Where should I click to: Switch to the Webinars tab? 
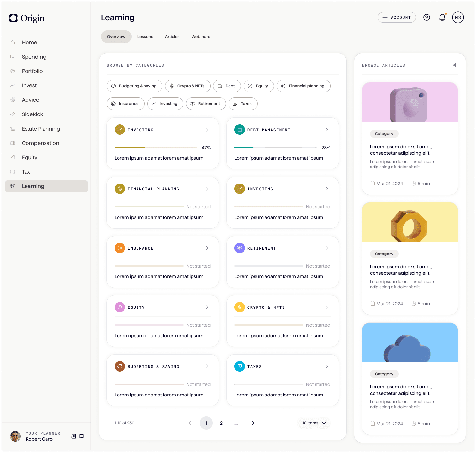[201, 37]
